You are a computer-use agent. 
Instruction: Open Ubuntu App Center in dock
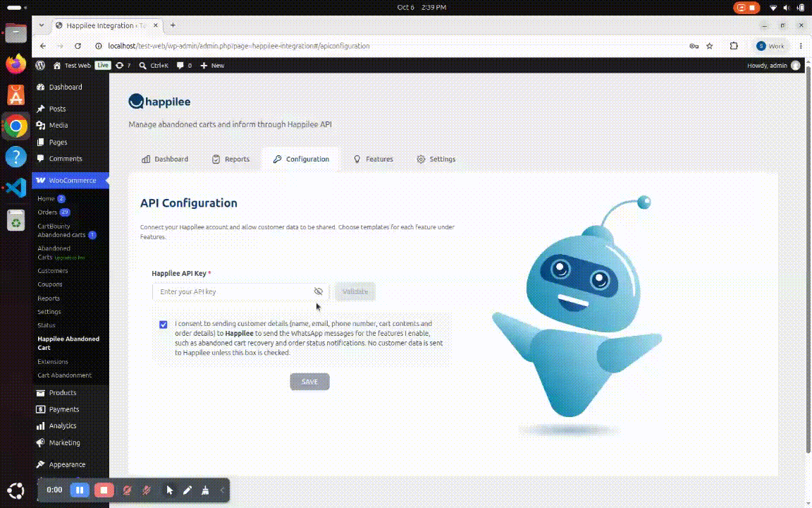[16, 95]
